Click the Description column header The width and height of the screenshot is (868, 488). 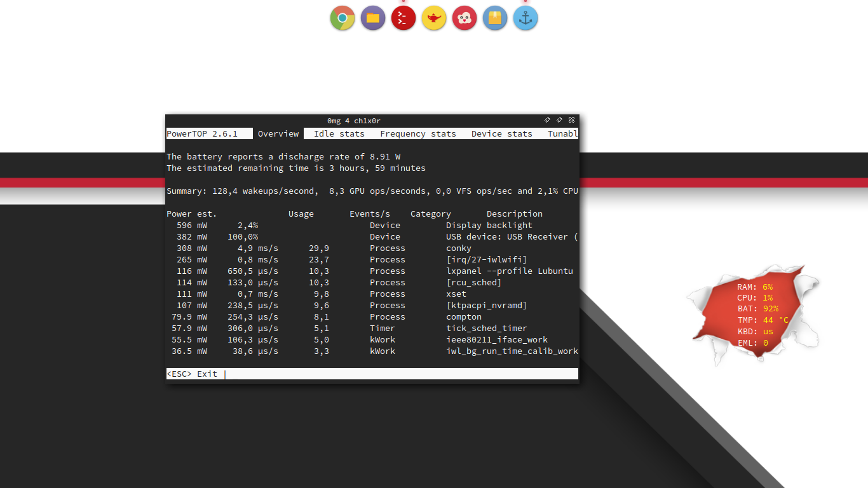515,213
